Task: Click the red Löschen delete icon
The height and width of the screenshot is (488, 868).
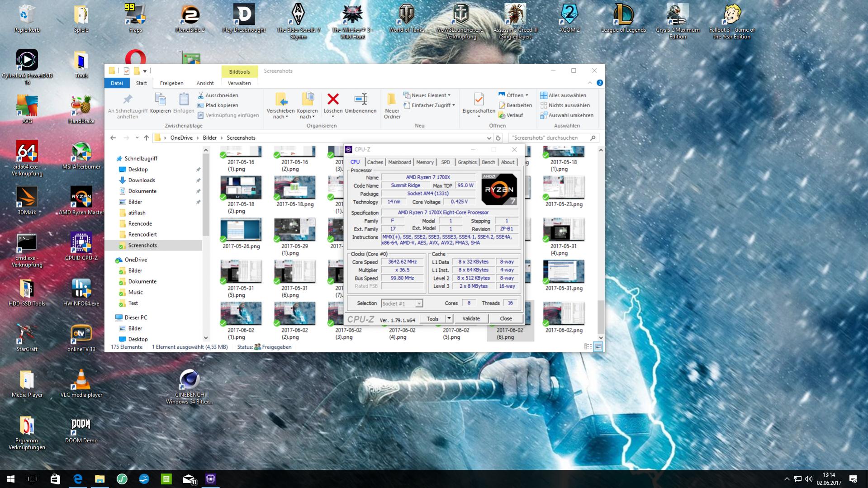Action: [333, 99]
